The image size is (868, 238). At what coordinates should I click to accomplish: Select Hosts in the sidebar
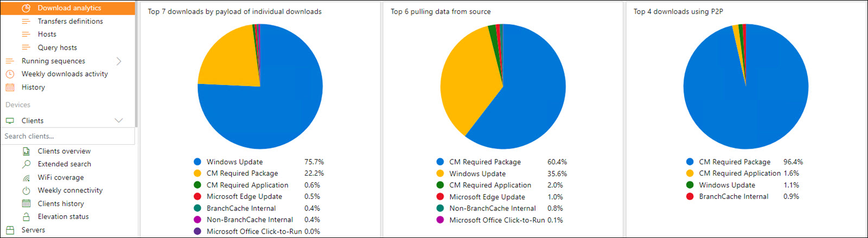[x=47, y=34]
